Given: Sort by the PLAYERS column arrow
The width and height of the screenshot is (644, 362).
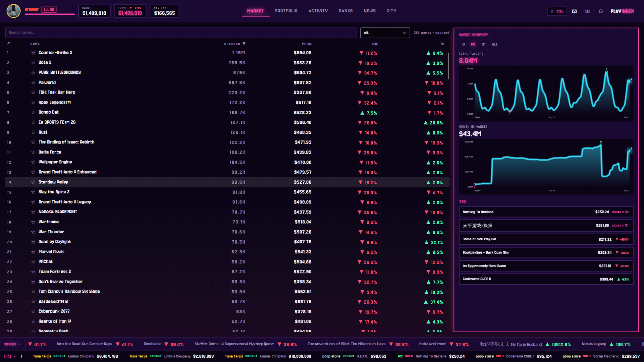Looking at the screenshot, I should (x=244, y=44).
